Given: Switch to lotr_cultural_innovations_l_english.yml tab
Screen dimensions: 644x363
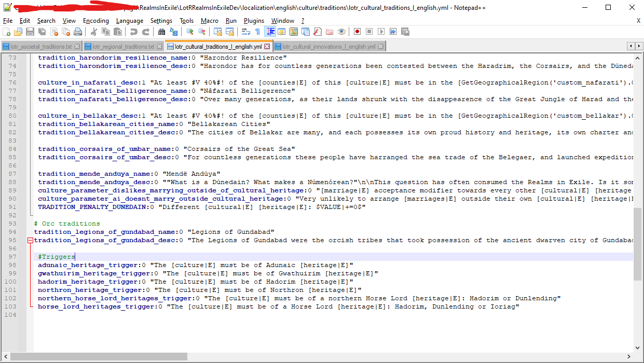Looking at the screenshot, I should (329, 47).
